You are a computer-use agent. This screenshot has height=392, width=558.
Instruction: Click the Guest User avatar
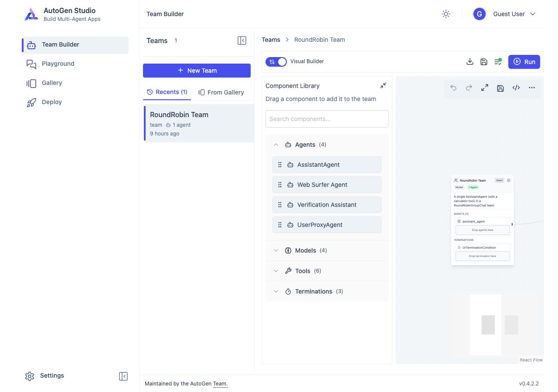point(479,14)
